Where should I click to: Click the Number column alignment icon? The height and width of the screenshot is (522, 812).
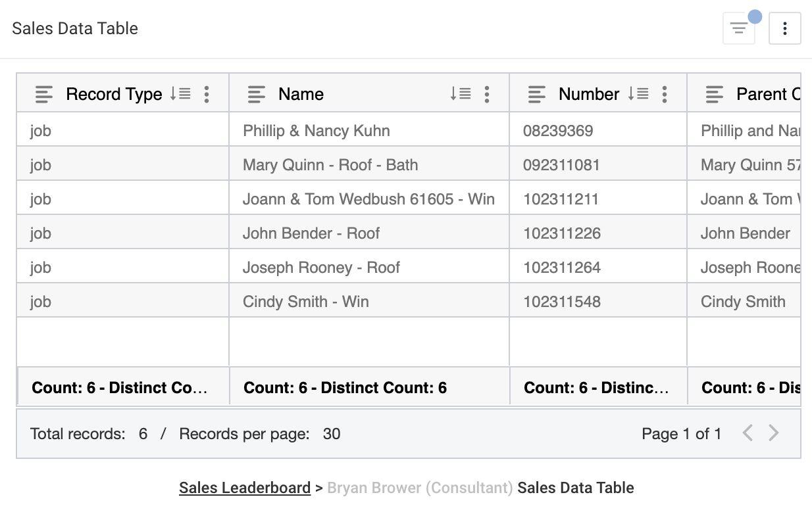(537, 94)
